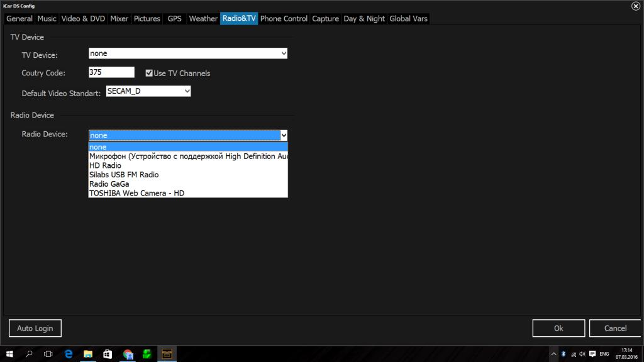
Task: Select Silabs USB FM Radio option
Action: [x=124, y=175]
